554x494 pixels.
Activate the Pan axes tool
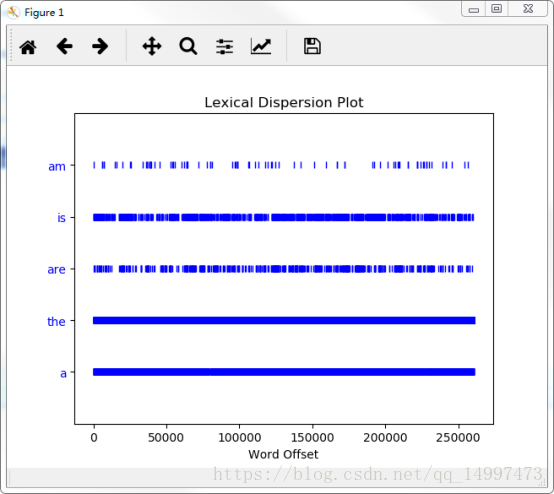click(152, 46)
